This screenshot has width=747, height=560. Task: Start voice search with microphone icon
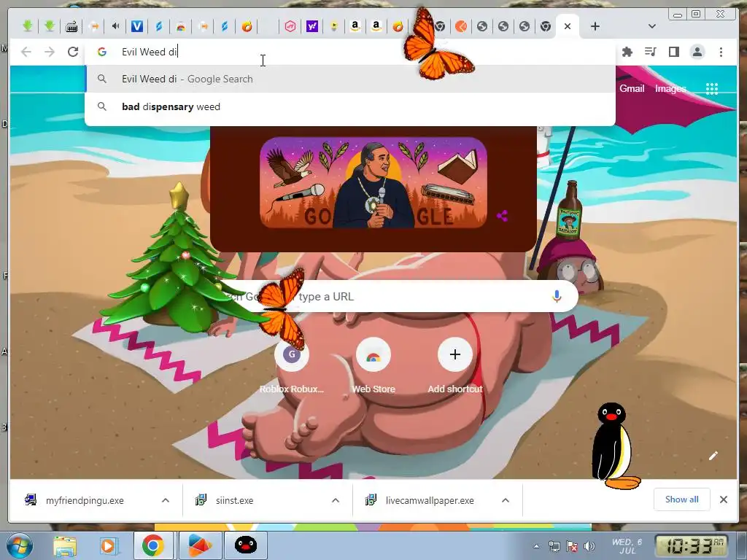pyautogui.click(x=557, y=297)
